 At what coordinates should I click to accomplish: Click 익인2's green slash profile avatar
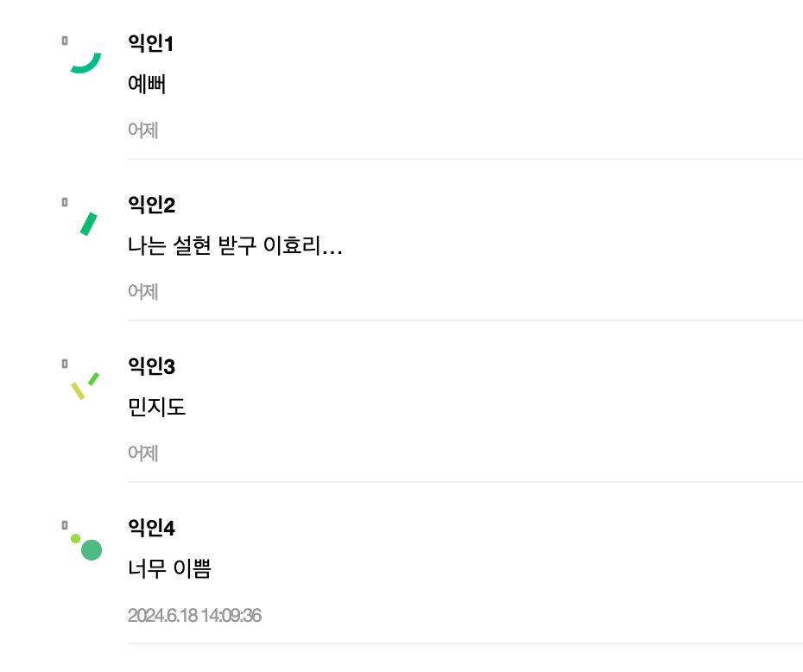(86, 223)
